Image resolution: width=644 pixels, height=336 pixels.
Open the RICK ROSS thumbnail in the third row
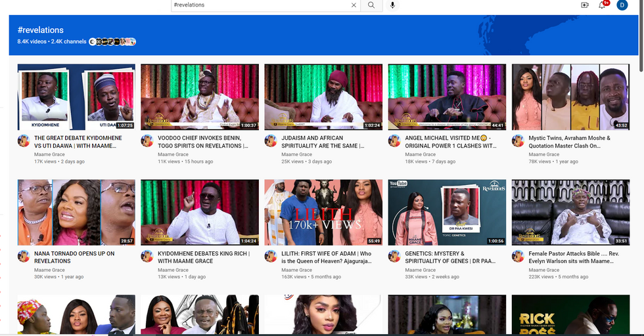pyautogui.click(x=570, y=314)
